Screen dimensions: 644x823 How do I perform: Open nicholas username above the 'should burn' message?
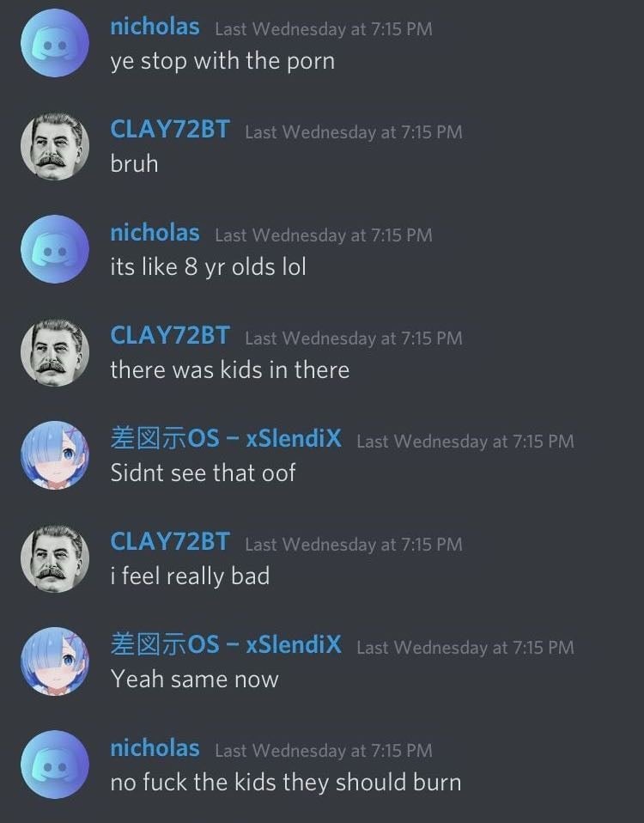pyautogui.click(x=155, y=748)
